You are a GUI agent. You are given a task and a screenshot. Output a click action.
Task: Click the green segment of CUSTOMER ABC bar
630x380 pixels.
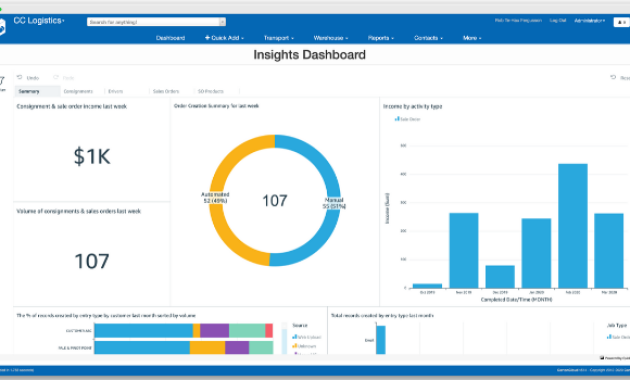pos(247,331)
